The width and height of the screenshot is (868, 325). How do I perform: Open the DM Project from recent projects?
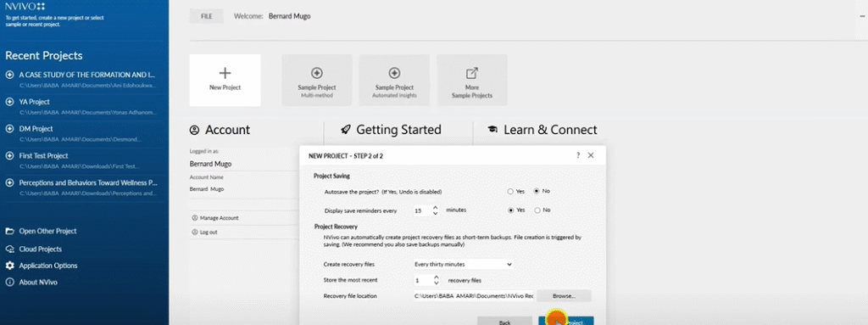click(x=36, y=129)
